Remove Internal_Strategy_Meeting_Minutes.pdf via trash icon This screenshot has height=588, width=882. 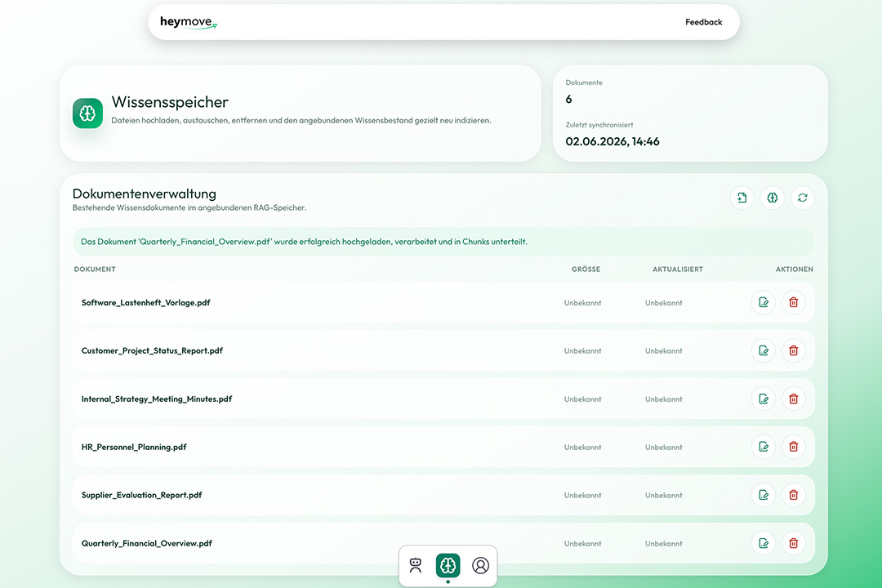[794, 399]
